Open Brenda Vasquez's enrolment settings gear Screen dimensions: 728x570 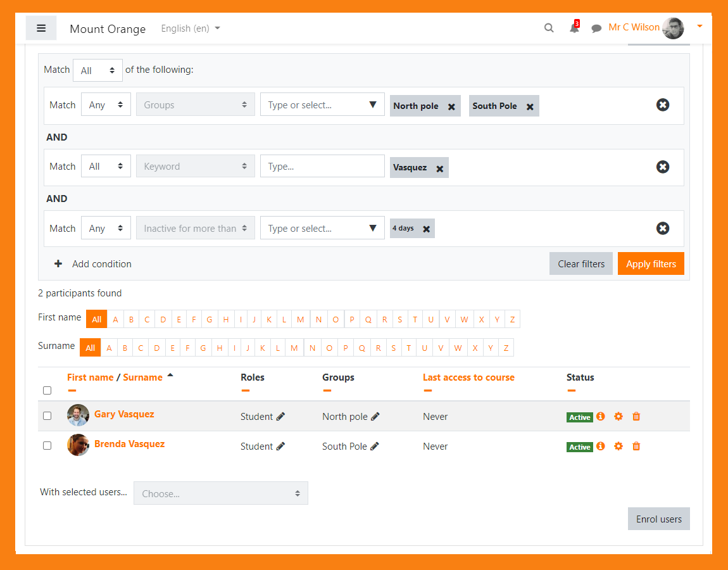click(x=618, y=446)
